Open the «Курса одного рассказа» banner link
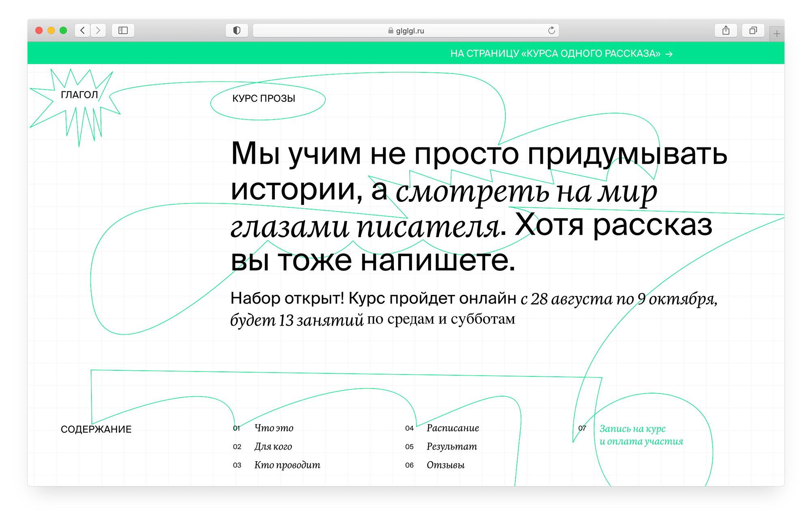The width and height of the screenshot is (812, 527). pyautogui.click(x=561, y=54)
